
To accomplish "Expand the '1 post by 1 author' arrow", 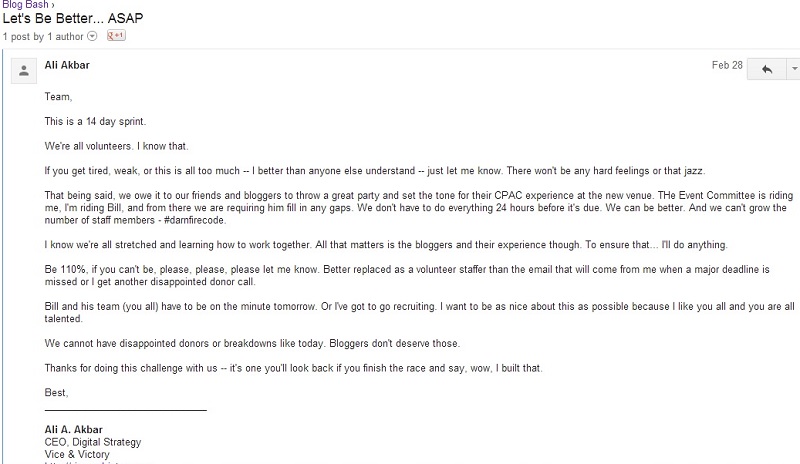I will (x=92, y=36).
